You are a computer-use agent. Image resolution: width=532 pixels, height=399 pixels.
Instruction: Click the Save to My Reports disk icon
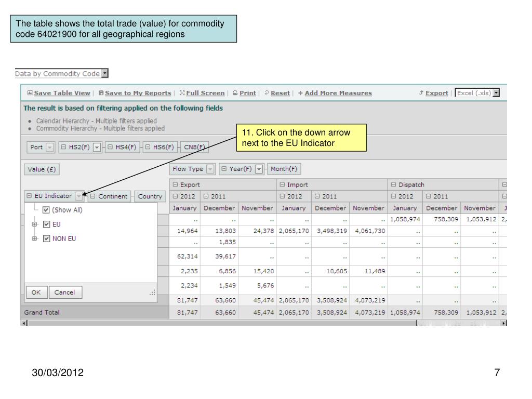101,93
